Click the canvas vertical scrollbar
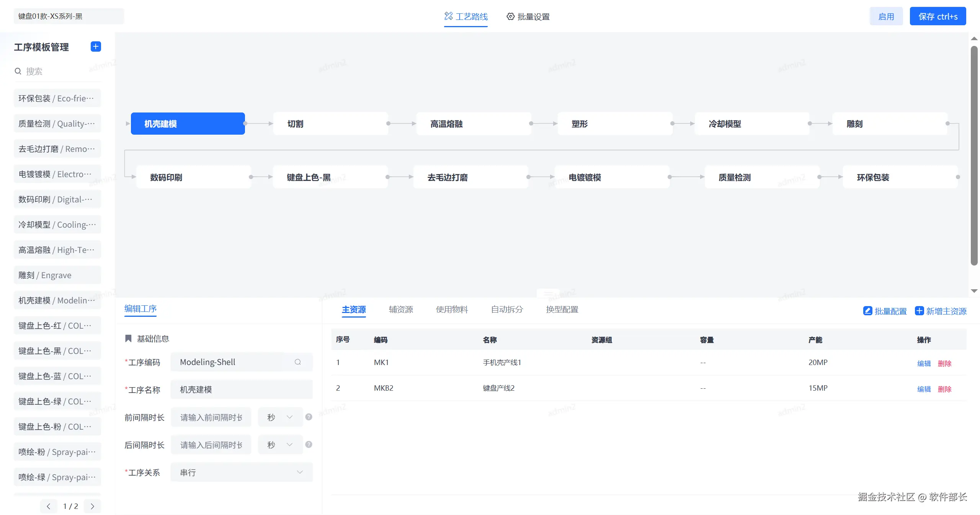 coord(974,153)
